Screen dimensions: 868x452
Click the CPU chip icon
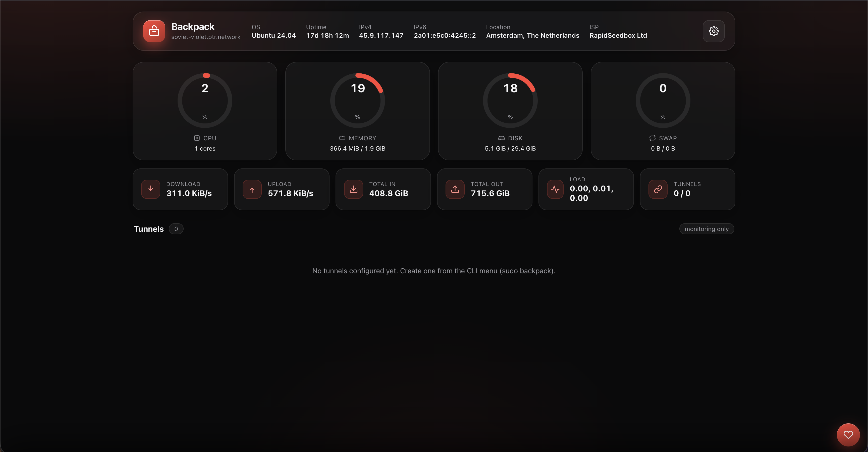tap(197, 138)
